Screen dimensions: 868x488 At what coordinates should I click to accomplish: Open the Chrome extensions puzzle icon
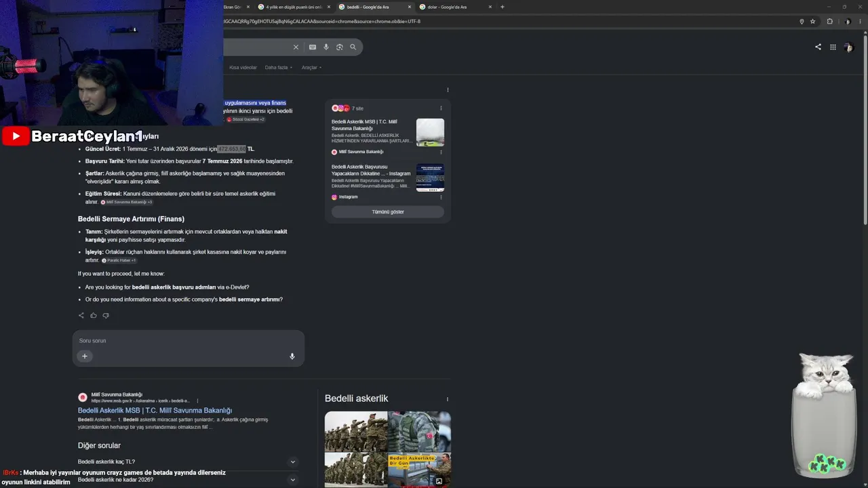tap(829, 21)
